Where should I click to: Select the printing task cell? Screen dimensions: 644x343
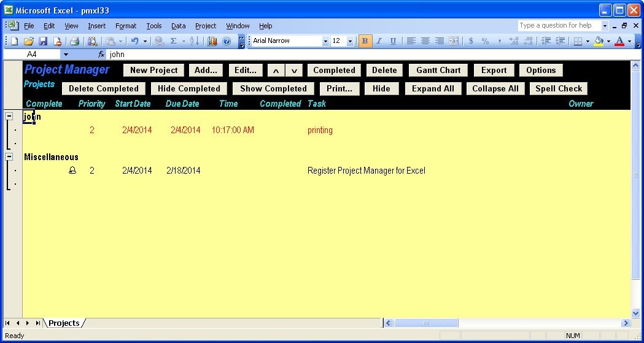click(x=320, y=130)
